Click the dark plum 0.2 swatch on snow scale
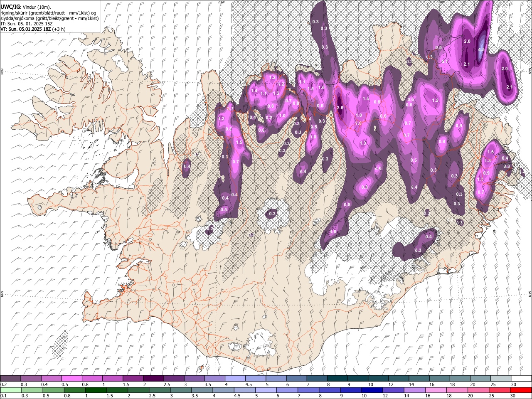Image resolution: width=532 pixels, height=399 pixels. point(10,379)
